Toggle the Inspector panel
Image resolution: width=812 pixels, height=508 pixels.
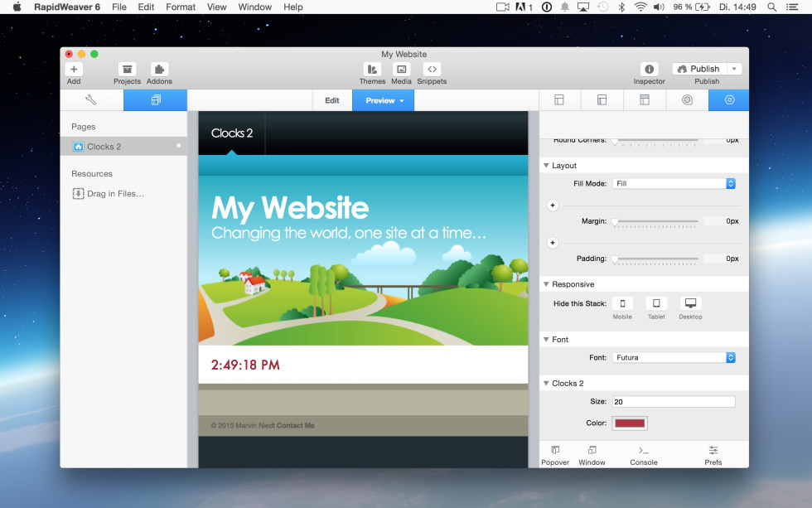[x=649, y=70]
